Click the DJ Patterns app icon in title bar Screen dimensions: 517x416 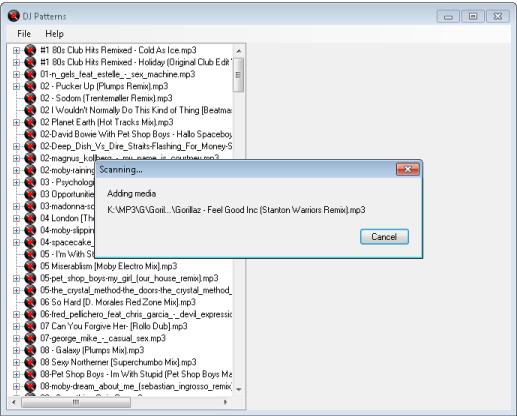pyautogui.click(x=14, y=16)
